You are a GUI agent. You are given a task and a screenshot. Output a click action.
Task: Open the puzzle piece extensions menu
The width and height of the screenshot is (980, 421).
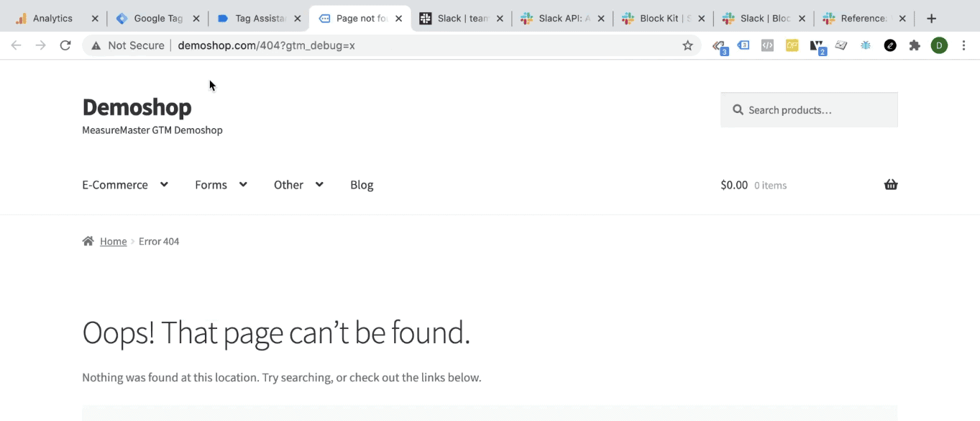click(x=915, y=45)
